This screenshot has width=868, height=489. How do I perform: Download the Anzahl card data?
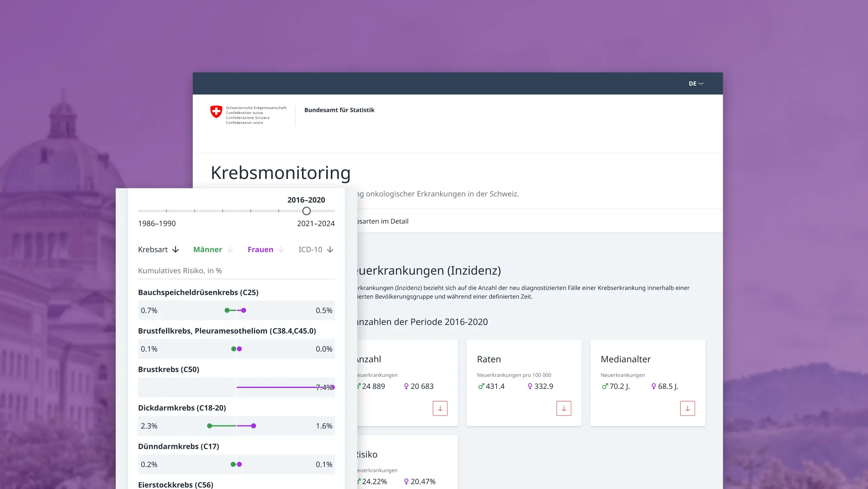(440, 408)
